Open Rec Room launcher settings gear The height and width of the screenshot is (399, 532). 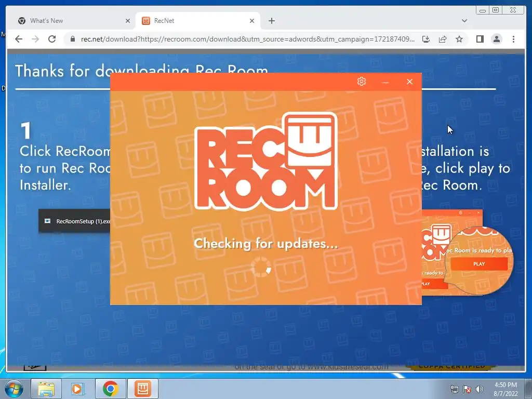coord(362,82)
